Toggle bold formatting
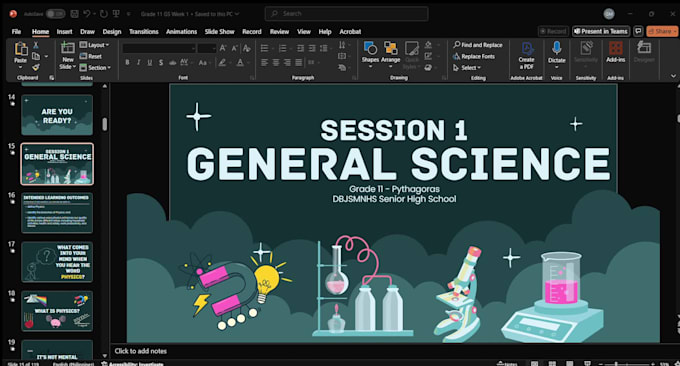 (x=127, y=62)
